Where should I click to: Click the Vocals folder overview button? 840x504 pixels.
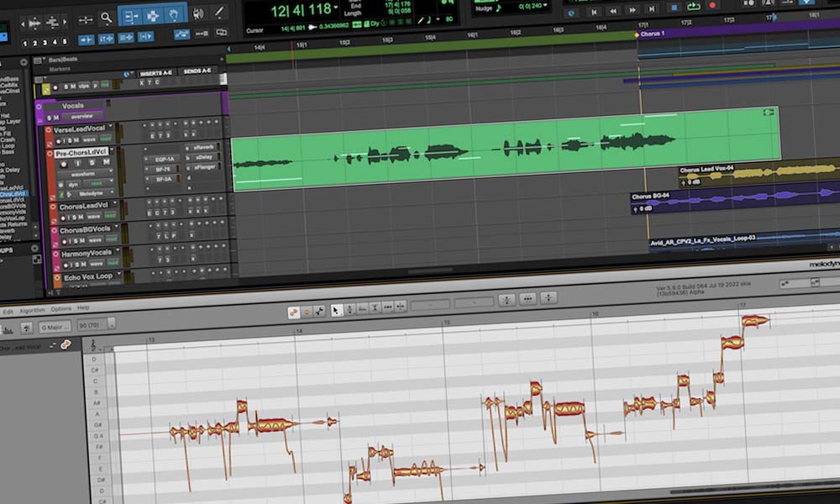tap(82, 116)
